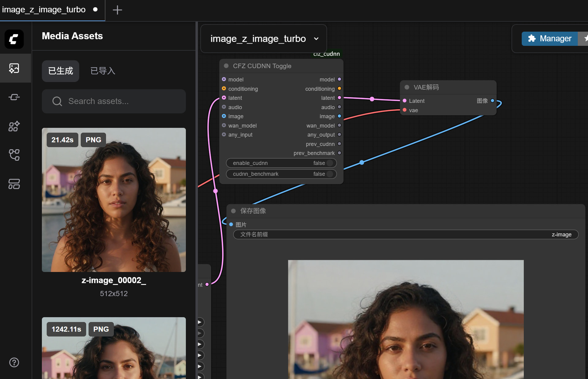This screenshot has height=379, width=588.
Task: Open z-image_00002_ thumbnail
Action: pos(114,200)
